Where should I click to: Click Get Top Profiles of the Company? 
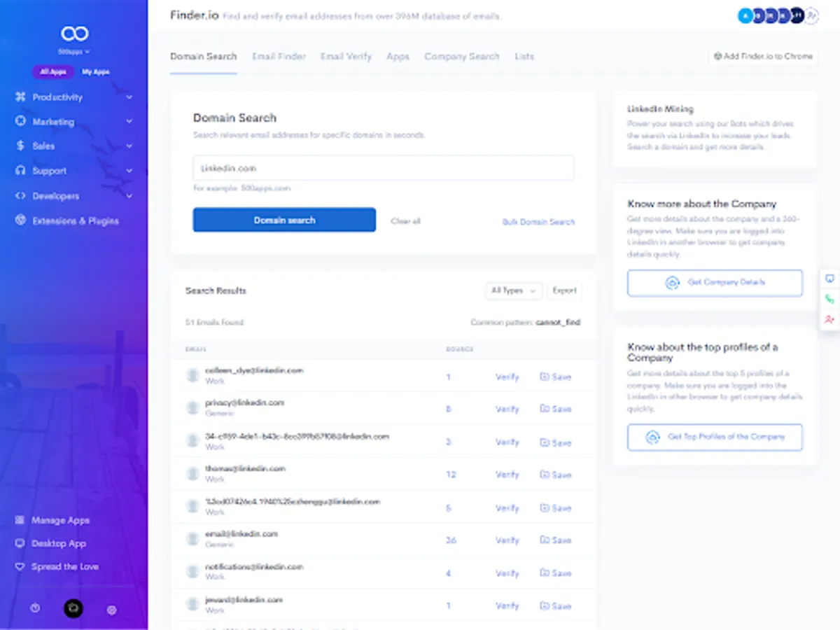point(715,437)
